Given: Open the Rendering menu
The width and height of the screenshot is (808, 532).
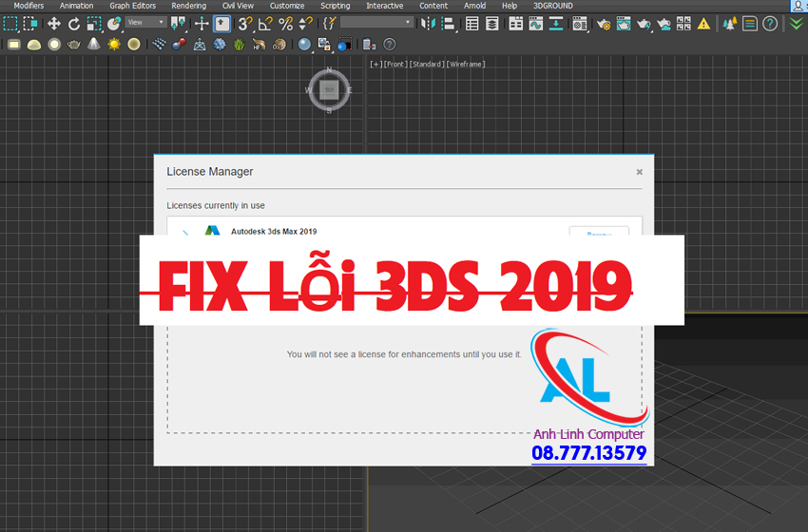Looking at the screenshot, I should [x=188, y=6].
